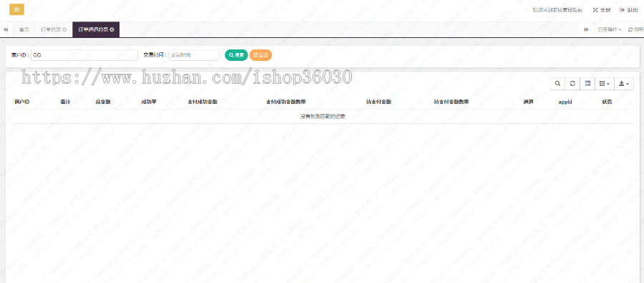Viewport: 644px width, 283px height.
Task: Click the 商户ID column header
Action: click(x=21, y=102)
